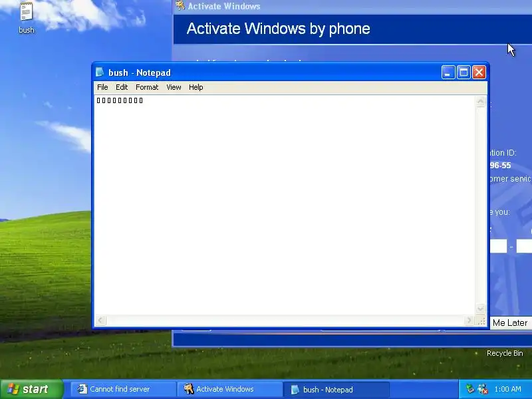
Task: Open the Edit menu in Notepad
Action: (x=122, y=87)
